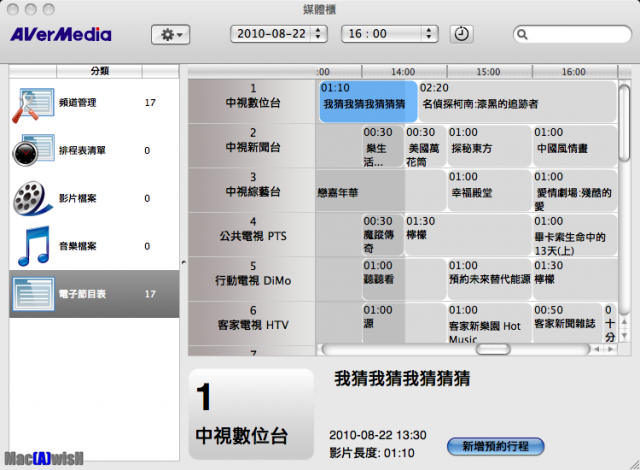Select 電子節目表 program guide icon
Viewport: 640px width, 470px height.
[x=33, y=294]
